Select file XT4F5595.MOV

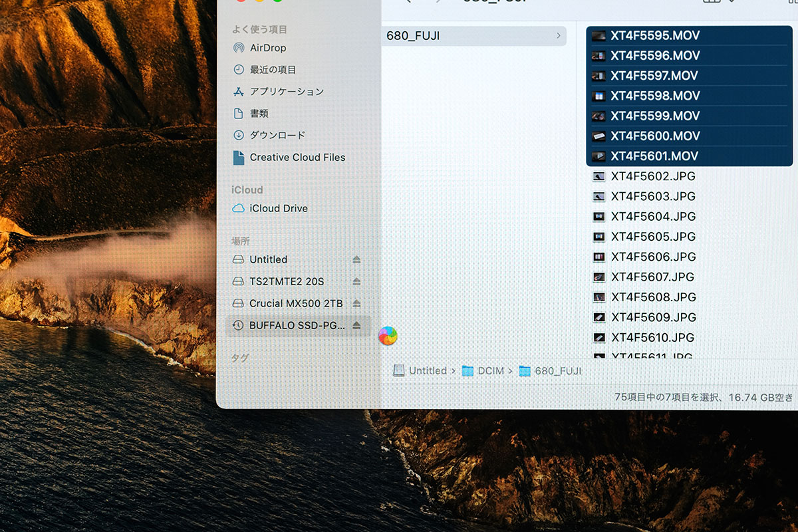[690, 35]
